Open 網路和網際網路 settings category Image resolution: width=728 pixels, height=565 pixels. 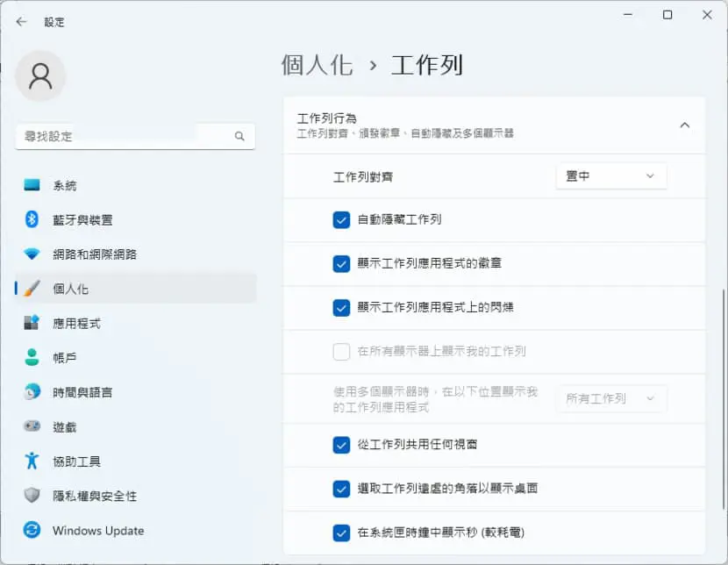click(x=136, y=254)
